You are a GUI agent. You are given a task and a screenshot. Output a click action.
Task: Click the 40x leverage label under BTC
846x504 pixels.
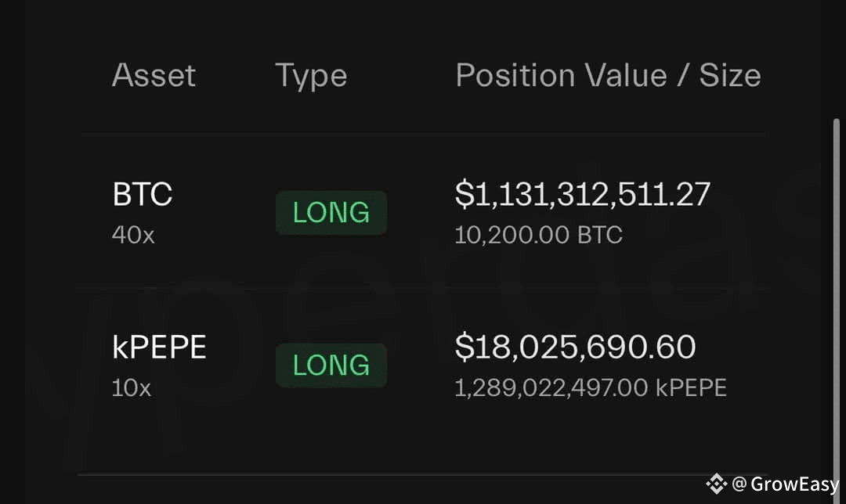pyautogui.click(x=133, y=235)
